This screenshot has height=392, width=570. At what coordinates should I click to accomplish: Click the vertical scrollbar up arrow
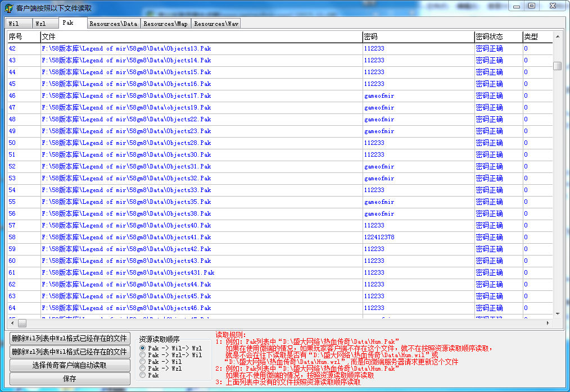coord(558,37)
